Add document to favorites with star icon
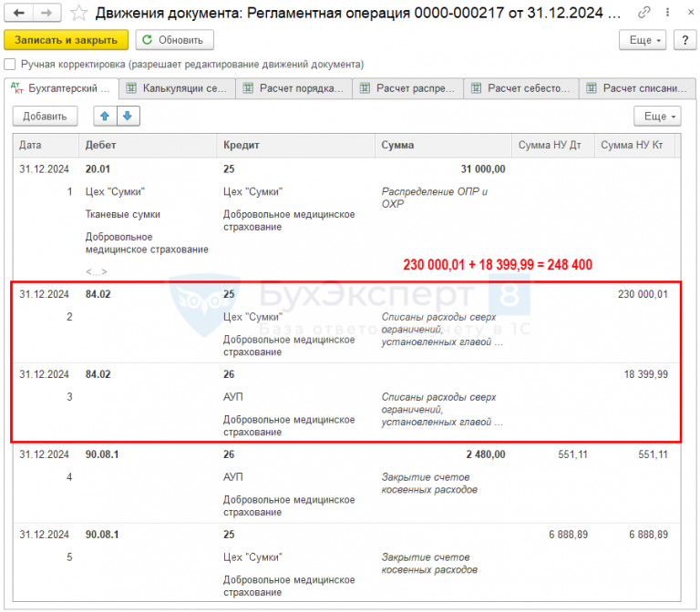This screenshot has width=700, height=612. [80, 13]
